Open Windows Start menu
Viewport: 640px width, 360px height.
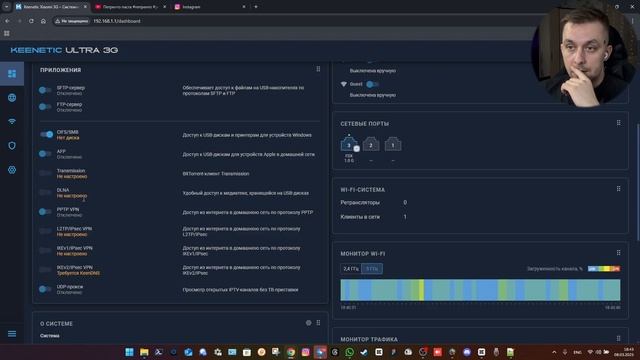(129, 352)
